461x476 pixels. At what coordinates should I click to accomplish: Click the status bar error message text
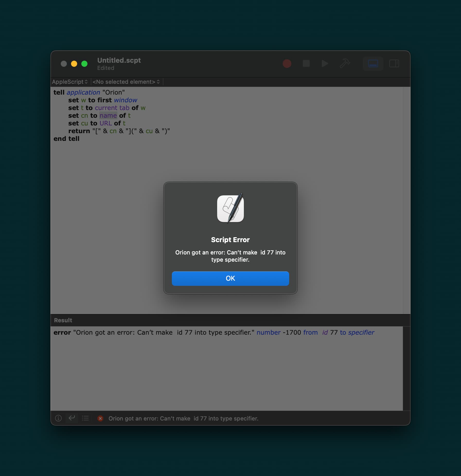(183, 418)
